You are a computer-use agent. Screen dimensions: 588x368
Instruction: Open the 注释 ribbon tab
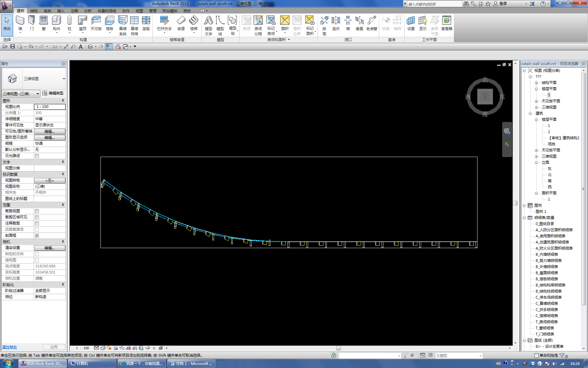(x=74, y=11)
